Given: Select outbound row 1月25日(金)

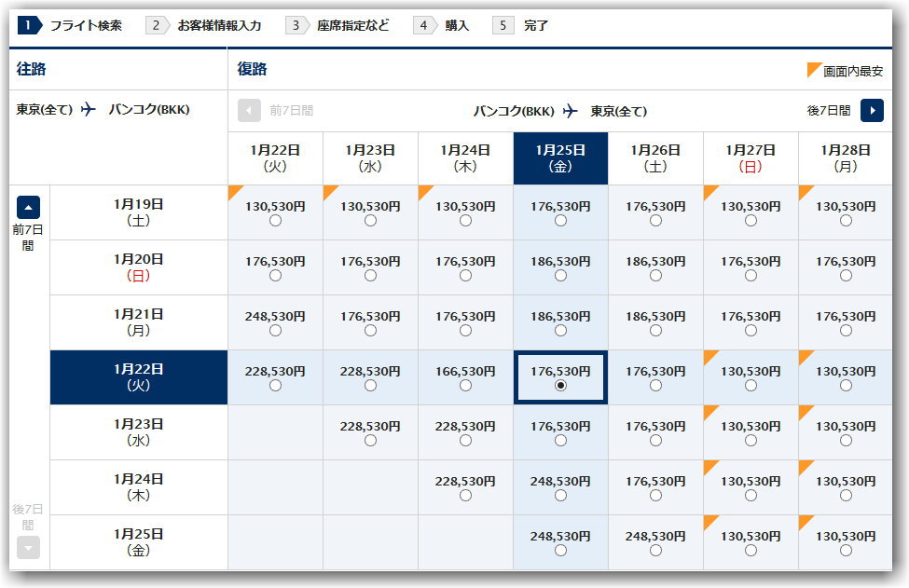Looking at the screenshot, I should pos(139,542).
